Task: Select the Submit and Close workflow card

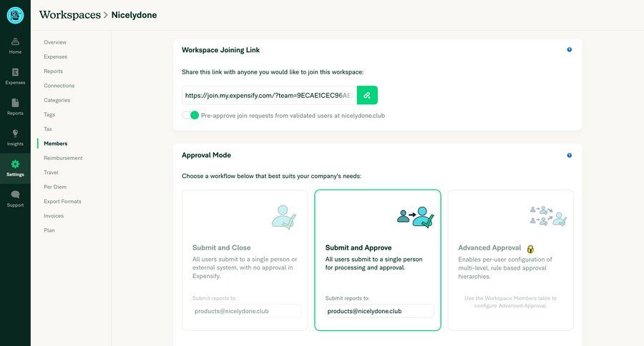Action: coord(245,260)
